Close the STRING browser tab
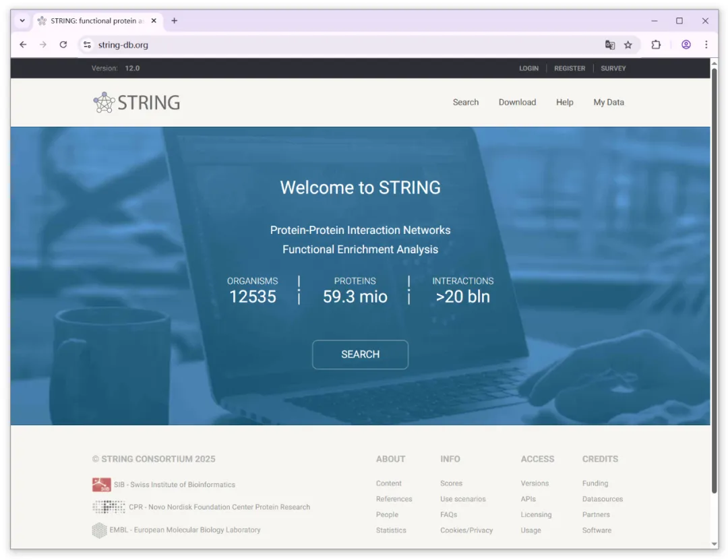Viewport: 728px width, 560px height. click(x=154, y=20)
